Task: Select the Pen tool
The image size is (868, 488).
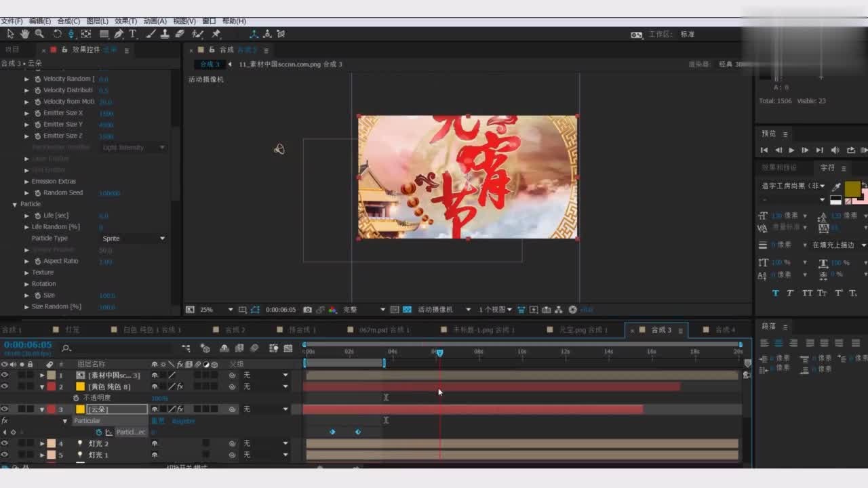Action: point(119,34)
